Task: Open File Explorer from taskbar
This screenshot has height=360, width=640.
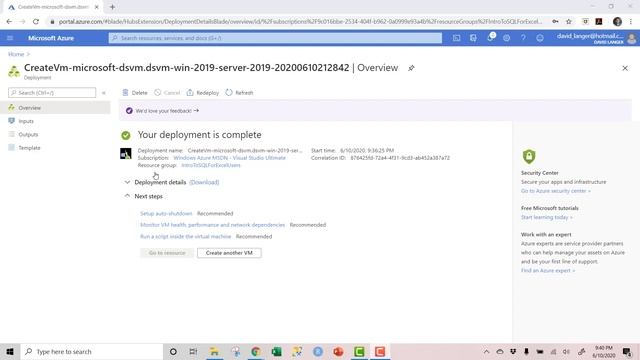Action: [214, 351]
